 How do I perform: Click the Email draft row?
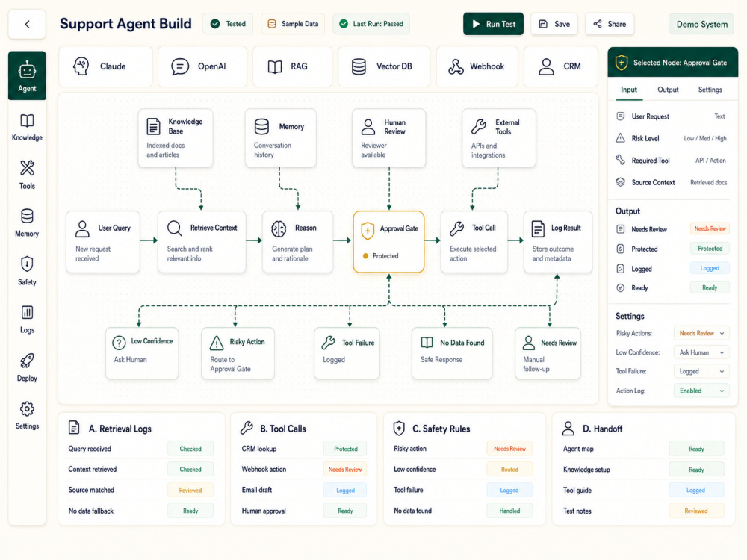[x=304, y=490]
